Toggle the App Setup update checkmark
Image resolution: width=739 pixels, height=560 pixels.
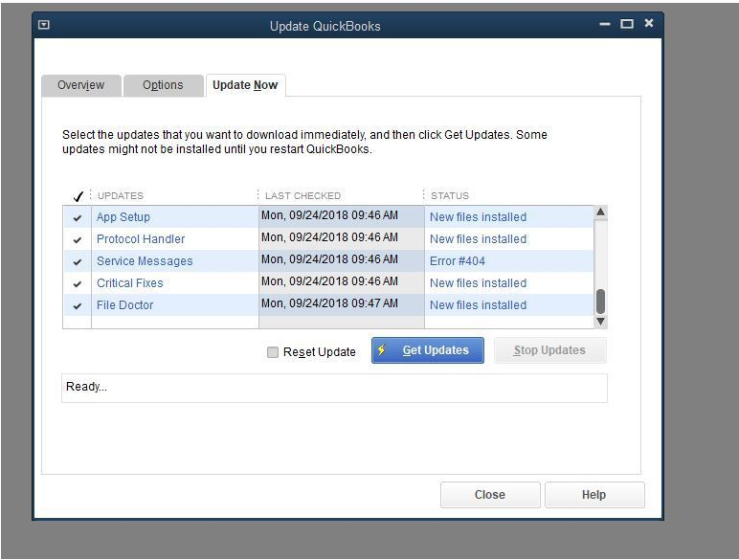(78, 218)
